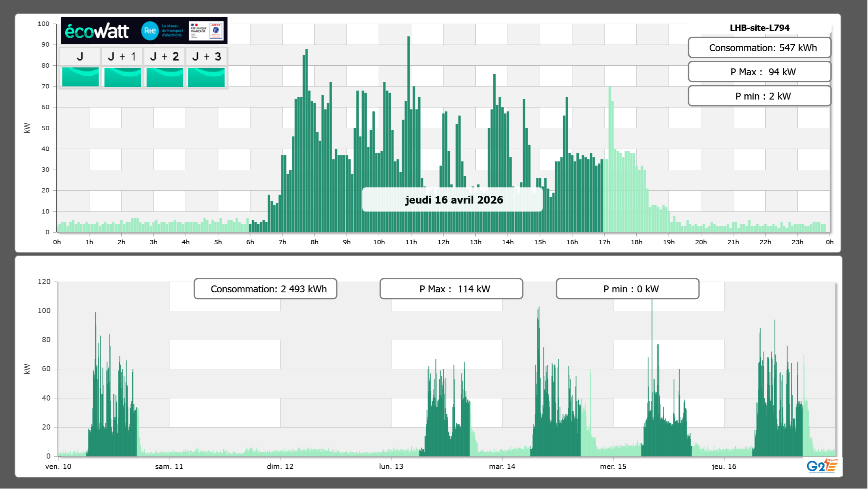The height and width of the screenshot is (489, 868).
Task: Click the République Française ADEME logo
Action: point(206,31)
